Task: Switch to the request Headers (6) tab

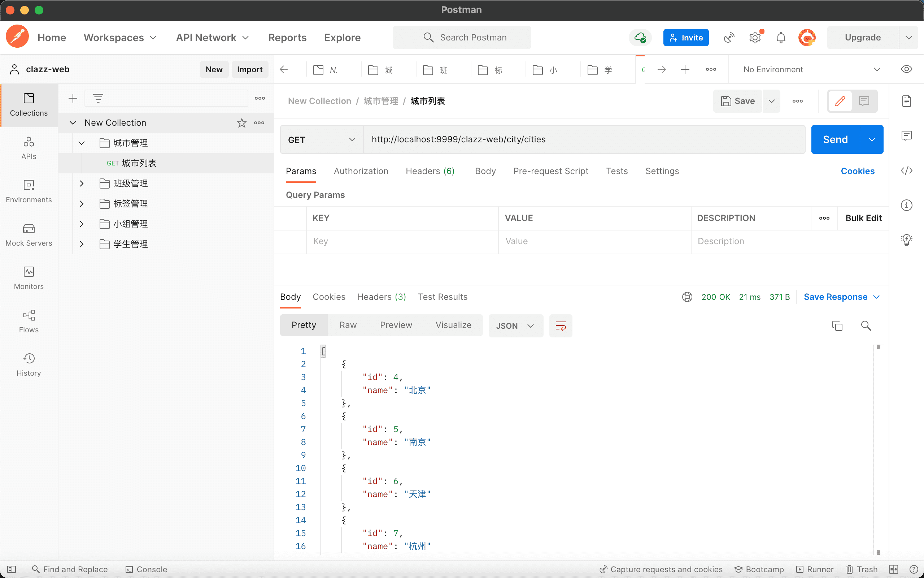Action: click(430, 171)
